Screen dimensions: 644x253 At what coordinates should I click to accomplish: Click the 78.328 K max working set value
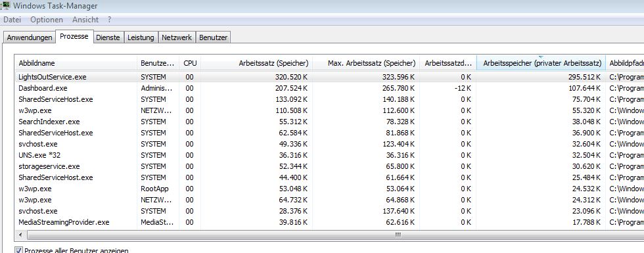click(400, 122)
